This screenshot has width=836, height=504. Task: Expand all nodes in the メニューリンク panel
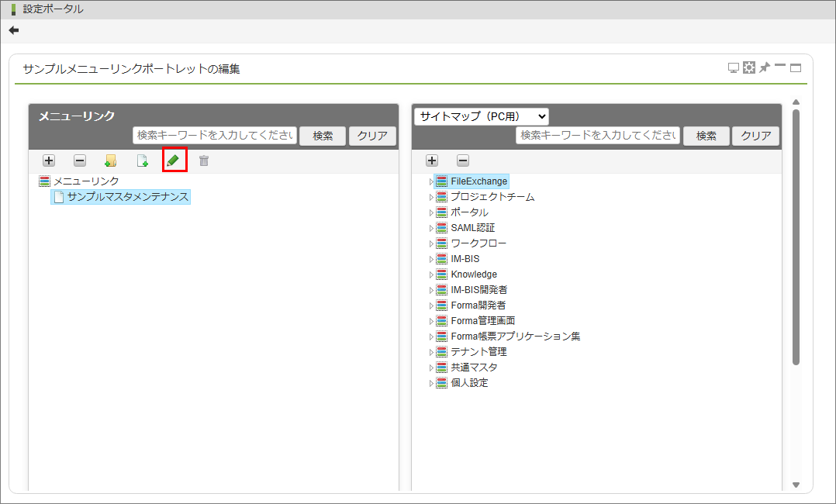coord(49,161)
